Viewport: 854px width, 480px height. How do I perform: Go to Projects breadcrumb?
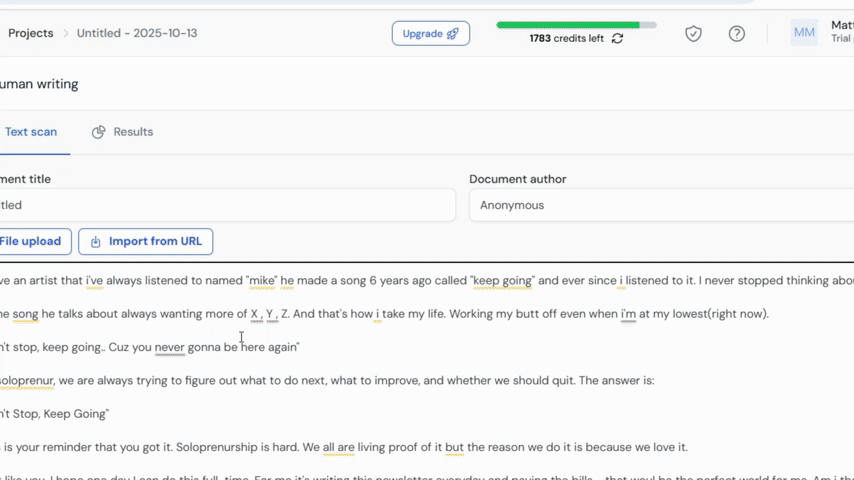click(30, 33)
